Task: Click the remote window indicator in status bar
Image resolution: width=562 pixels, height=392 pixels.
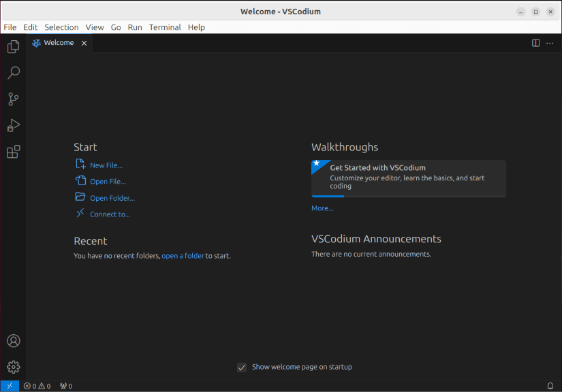Action: (x=10, y=386)
